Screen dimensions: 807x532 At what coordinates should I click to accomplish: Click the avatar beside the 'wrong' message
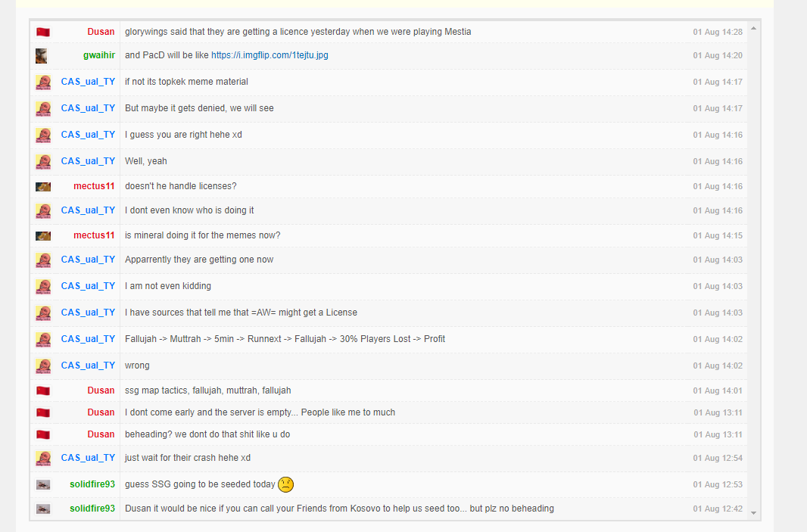[43, 366]
